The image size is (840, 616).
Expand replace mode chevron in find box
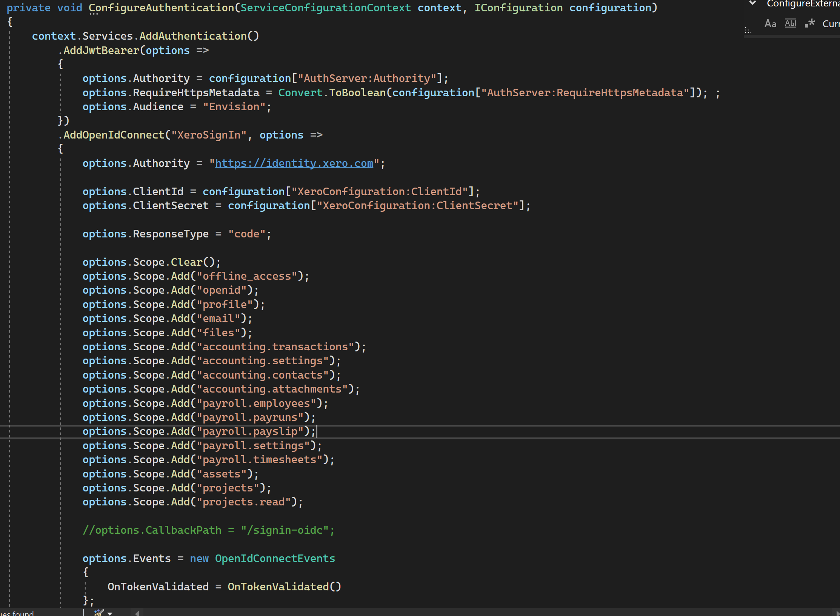[752, 3]
